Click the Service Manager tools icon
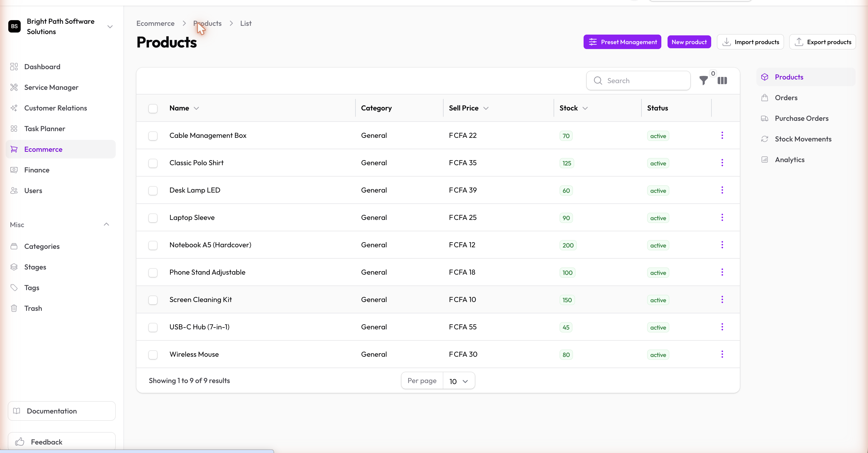 coord(14,87)
